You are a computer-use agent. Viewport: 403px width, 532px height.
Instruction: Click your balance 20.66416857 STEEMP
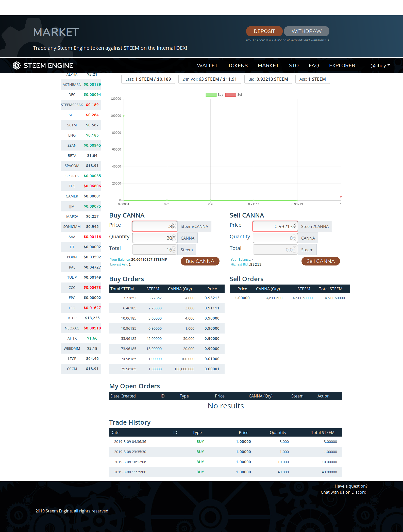149,259
